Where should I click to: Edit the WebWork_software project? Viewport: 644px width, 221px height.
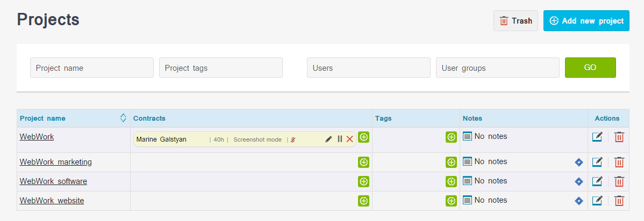click(x=597, y=181)
